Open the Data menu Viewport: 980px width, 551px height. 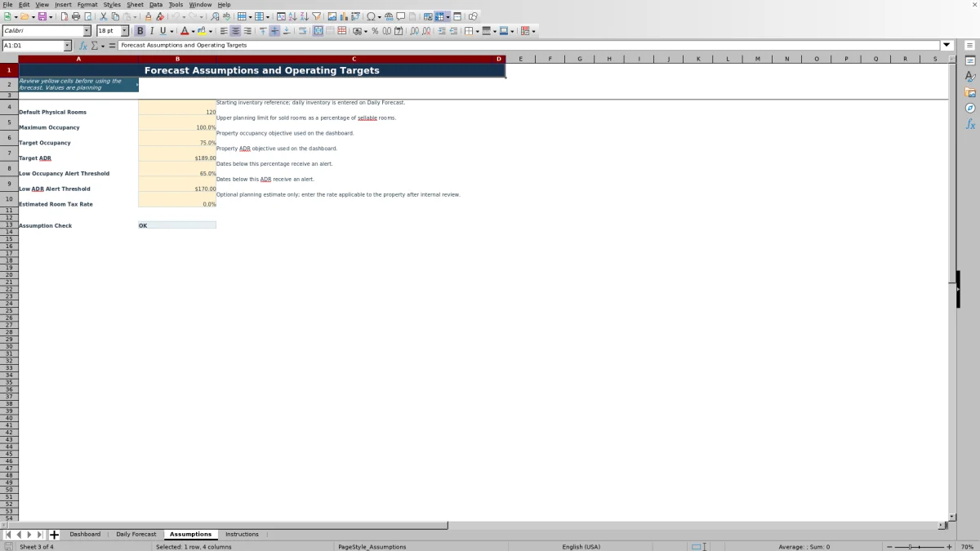click(x=155, y=4)
